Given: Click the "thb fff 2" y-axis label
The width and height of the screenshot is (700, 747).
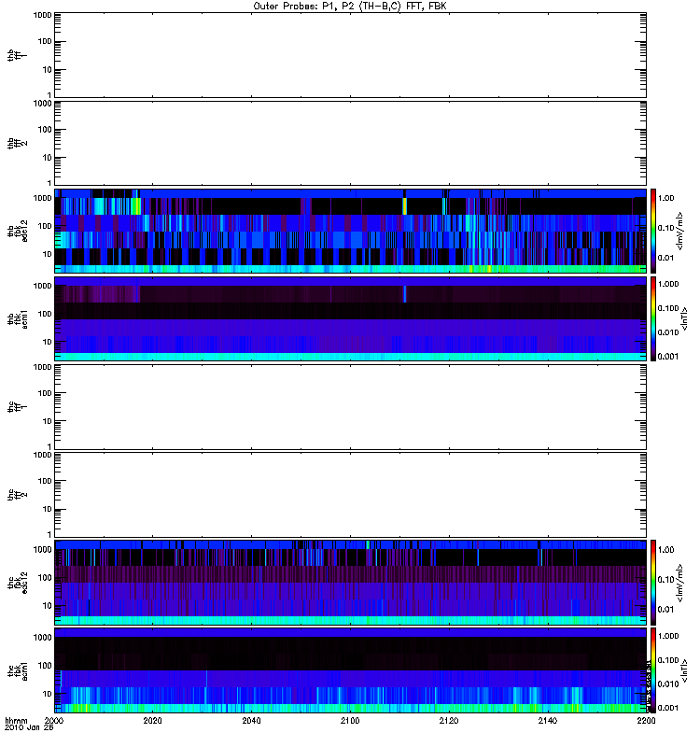Looking at the screenshot, I should 17,144.
